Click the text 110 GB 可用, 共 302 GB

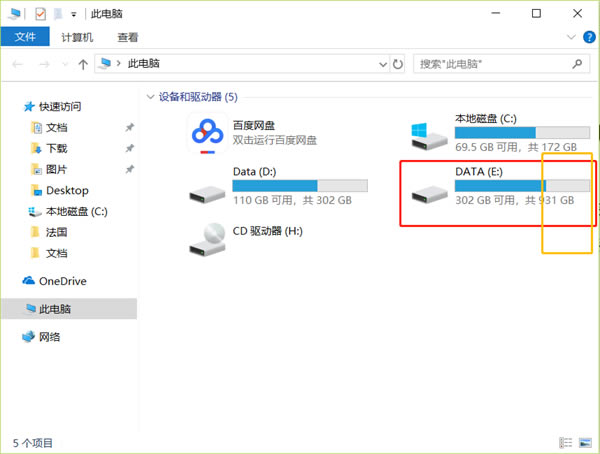(292, 200)
